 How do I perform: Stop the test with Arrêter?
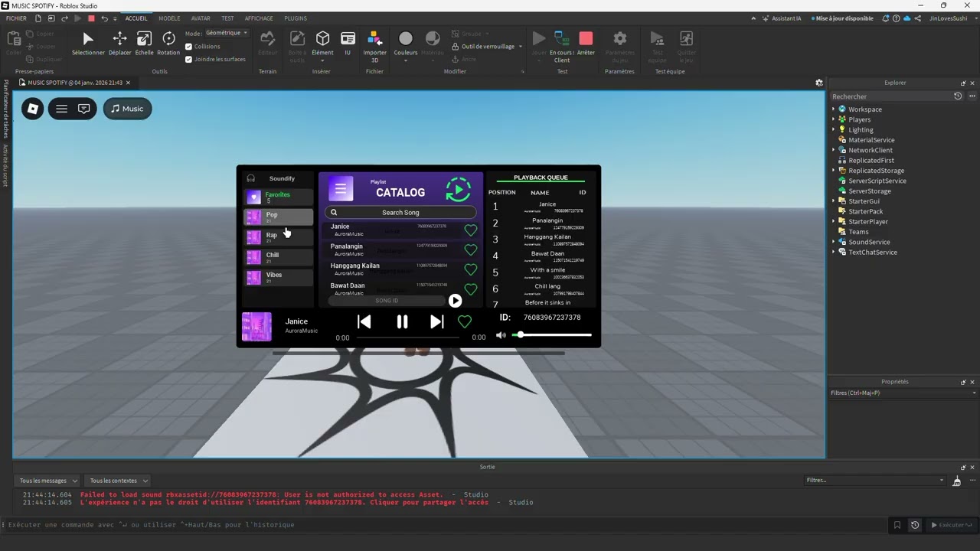click(x=586, y=44)
